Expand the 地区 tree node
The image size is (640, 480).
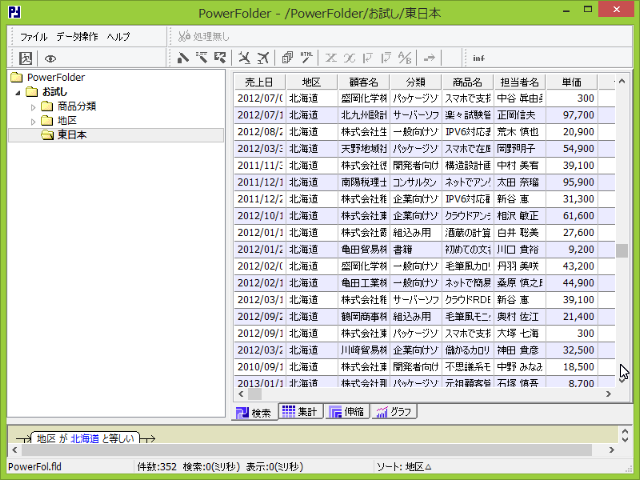pyautogui.click(x=33, y=121)
